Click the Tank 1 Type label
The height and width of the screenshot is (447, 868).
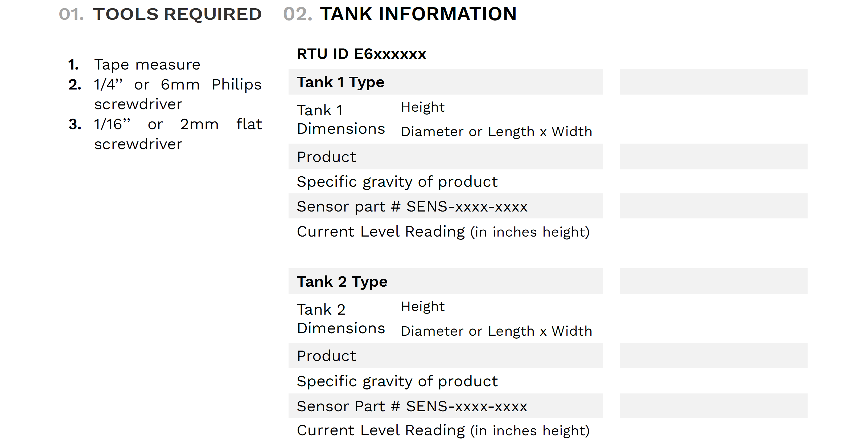point(340,82)
